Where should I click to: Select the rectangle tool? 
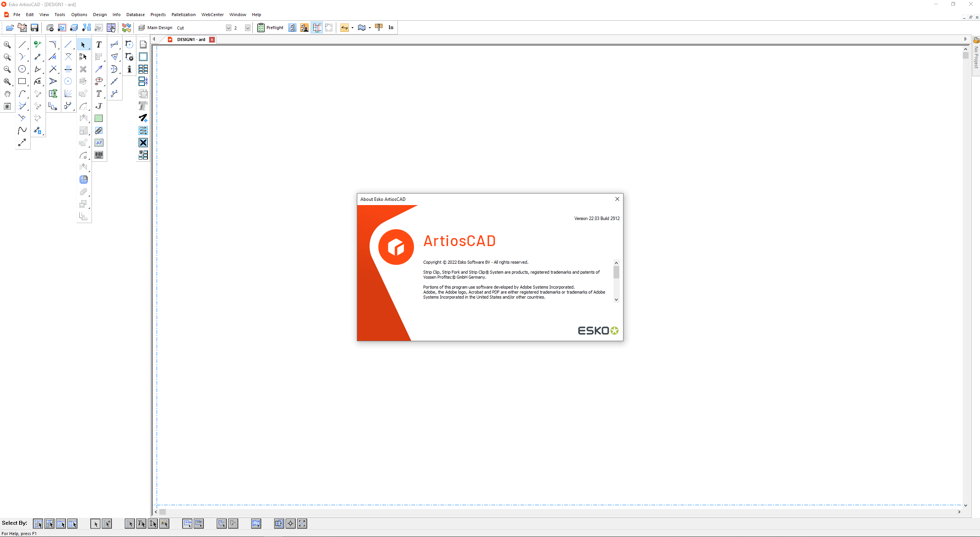point(23,80)
